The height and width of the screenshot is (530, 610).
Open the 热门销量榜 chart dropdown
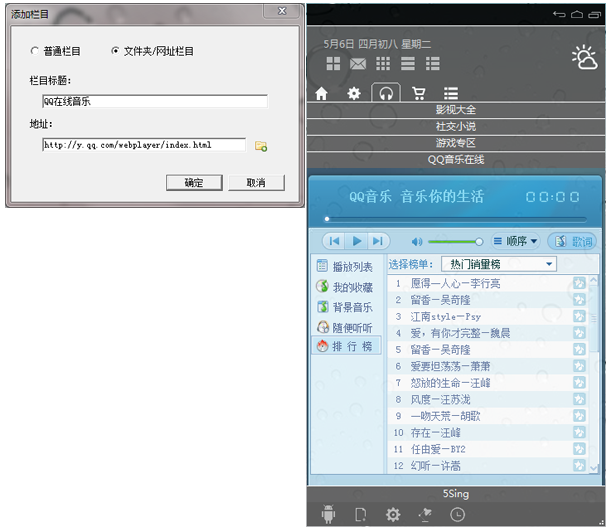coord(499,264)
